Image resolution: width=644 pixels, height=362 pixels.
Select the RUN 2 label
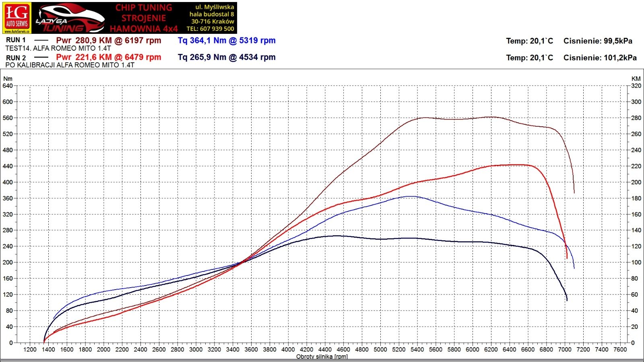tap(16, 58)
